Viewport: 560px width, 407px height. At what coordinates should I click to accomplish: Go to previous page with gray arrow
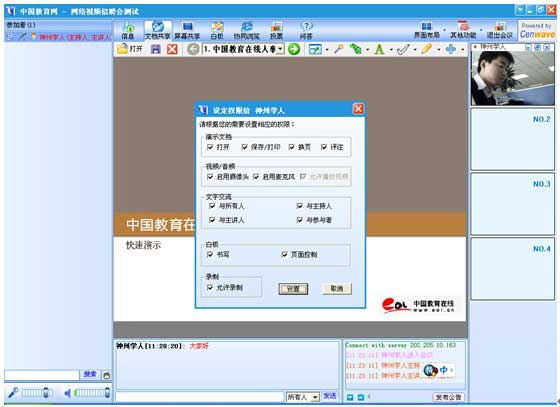coord(193,49)
